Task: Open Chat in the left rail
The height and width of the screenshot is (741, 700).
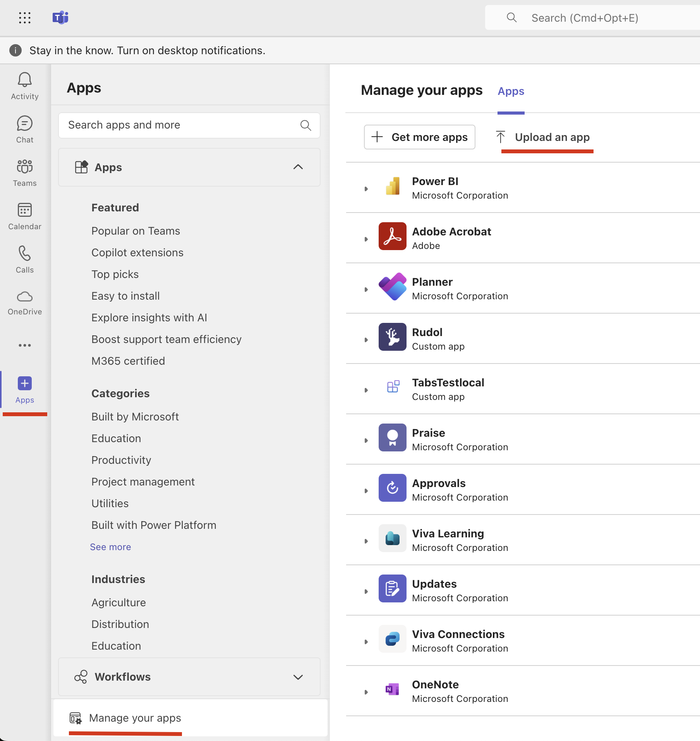Action: pyautogui.click(x=25, y=129)
